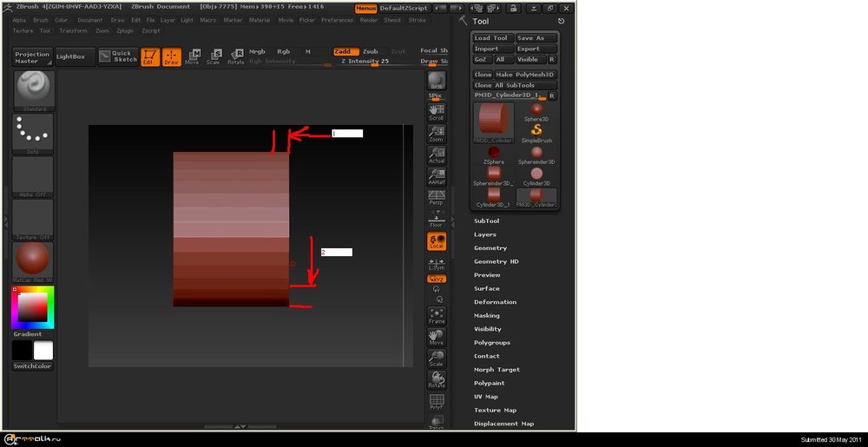Viewport: 868px width, 447px height.
Task: Select the Move transform icon in top shelf
Action: [x=192, y=56]
